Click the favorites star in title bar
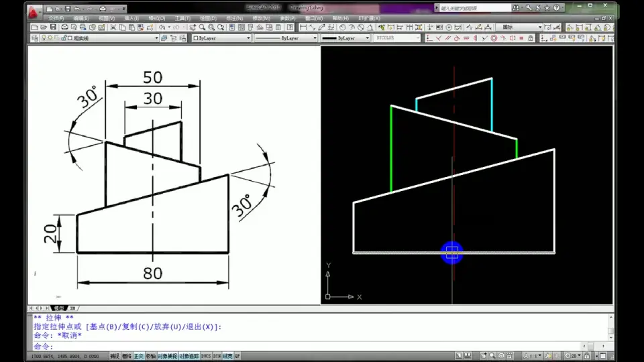The width and height of the screenshot is (644, 362). (x=547, y=8)
